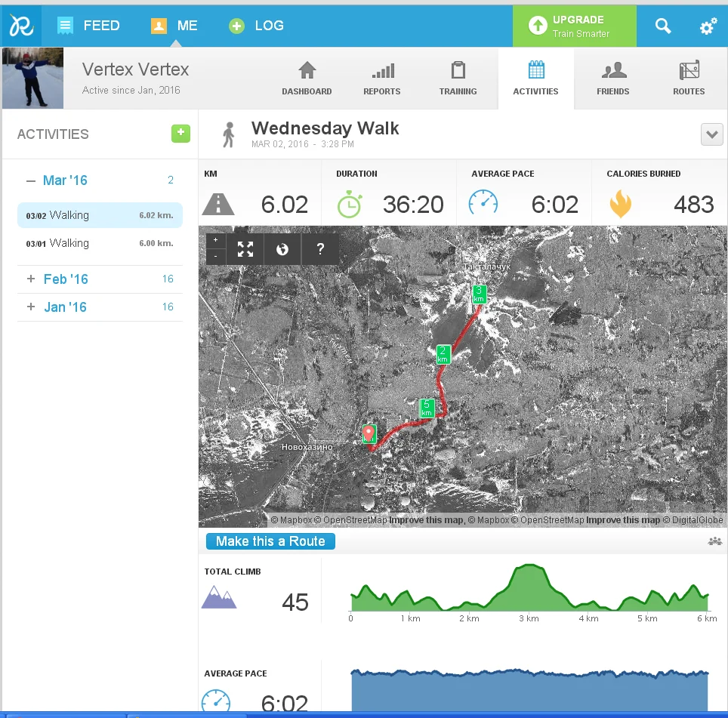Click the 36:20 duration value

coord(413,205)
